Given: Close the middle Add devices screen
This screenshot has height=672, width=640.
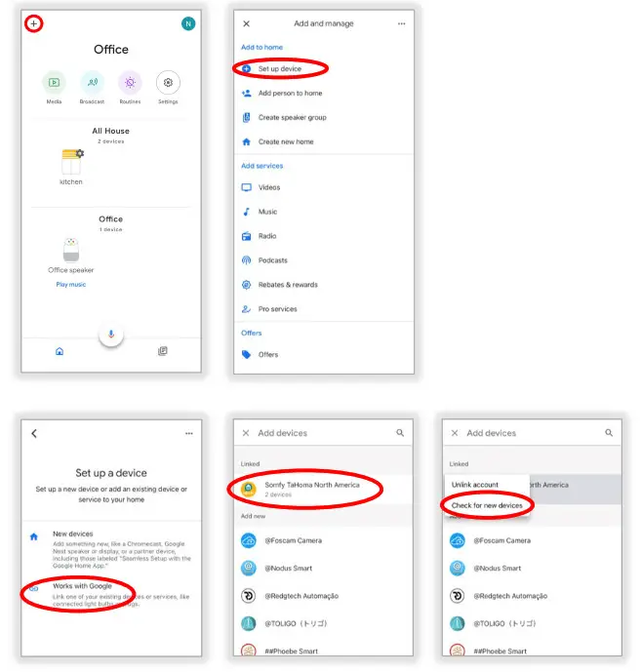Looking at the screenshot, I should point(246,433).
